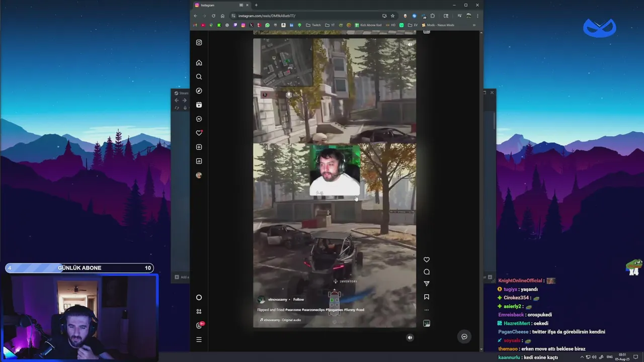644x362 pixels.
Task: Open the LinkedIn bookmark icon
Action: 291,25
